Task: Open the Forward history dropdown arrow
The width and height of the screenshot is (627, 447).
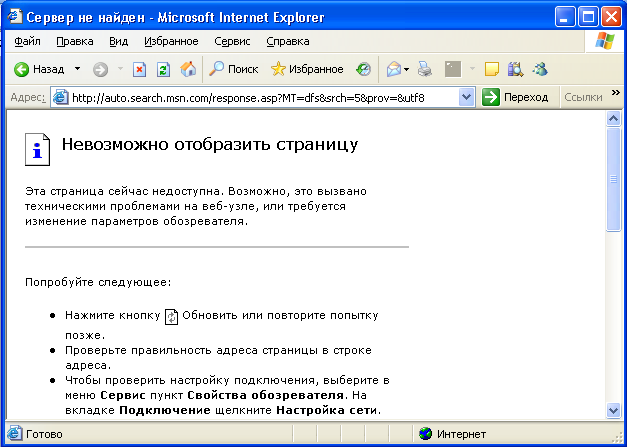Action: [120, 69]
